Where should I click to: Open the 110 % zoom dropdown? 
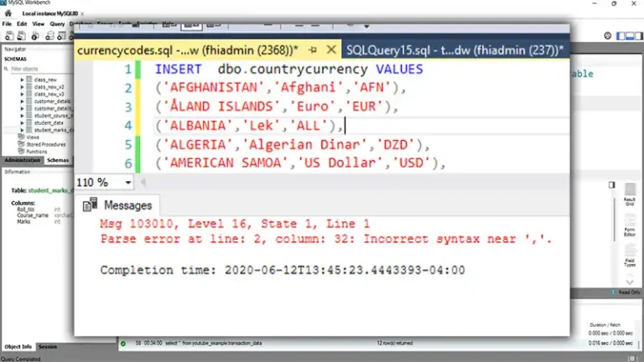coord(128,183)
